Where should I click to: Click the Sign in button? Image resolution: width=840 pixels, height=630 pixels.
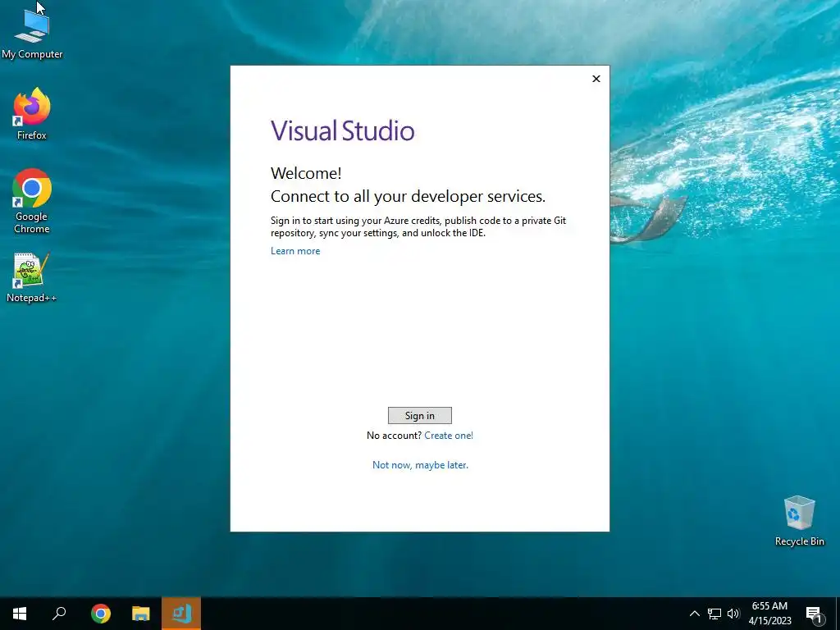click(419, 416)
